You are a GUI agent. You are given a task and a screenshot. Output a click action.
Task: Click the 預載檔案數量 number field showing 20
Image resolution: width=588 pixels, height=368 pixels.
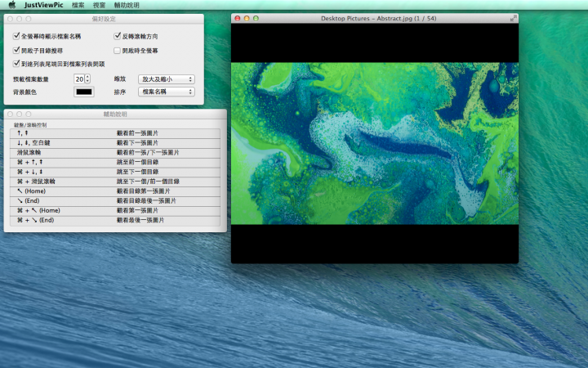tap(79, 79)
